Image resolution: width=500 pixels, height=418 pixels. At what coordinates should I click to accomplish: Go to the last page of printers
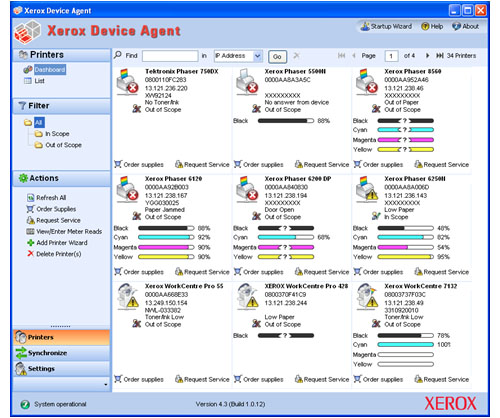[440, 56]
